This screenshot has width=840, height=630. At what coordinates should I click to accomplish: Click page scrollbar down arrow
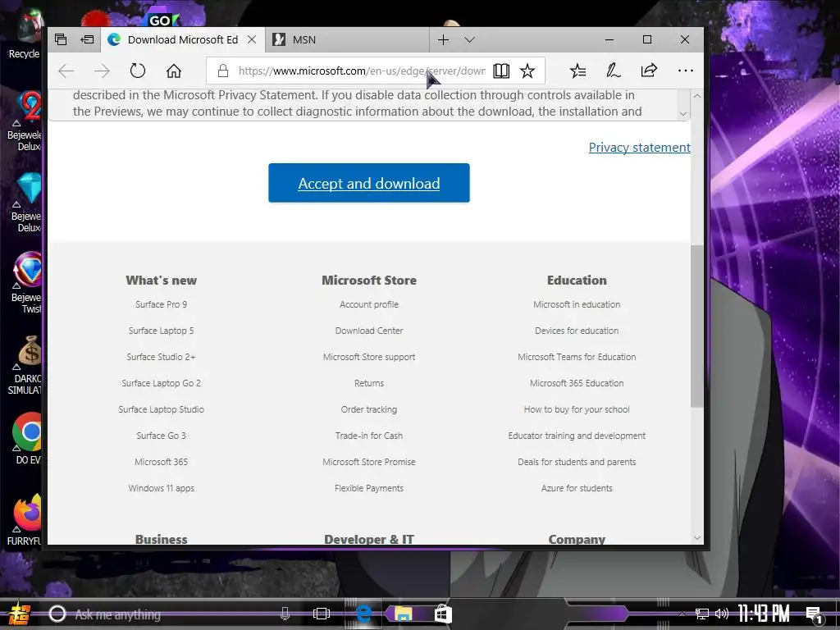[697, 538]
